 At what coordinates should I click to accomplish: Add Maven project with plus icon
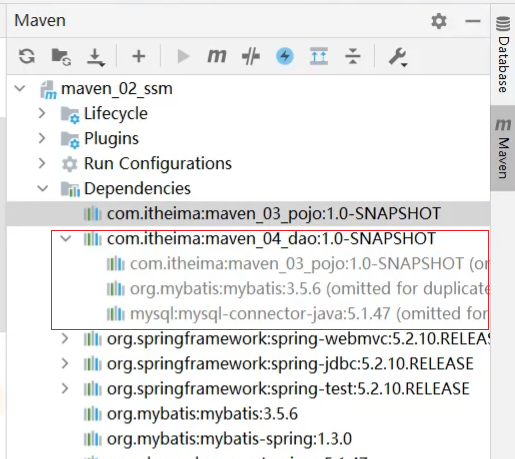click(139, 56)
